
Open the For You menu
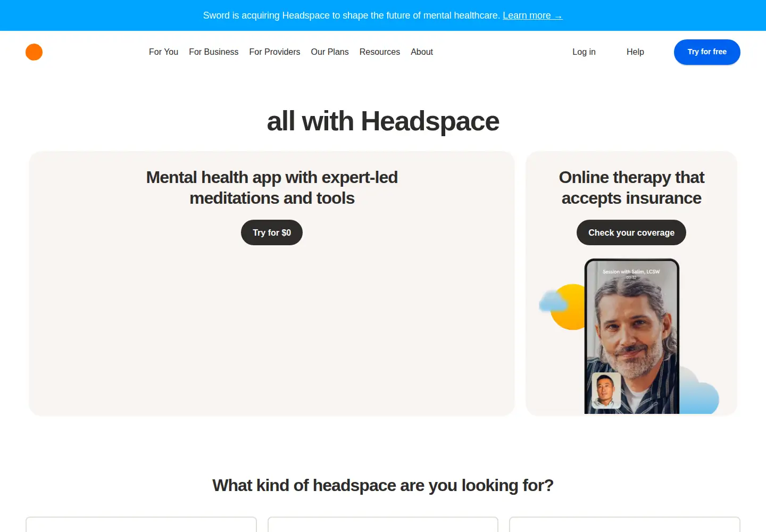click(163, 52)
